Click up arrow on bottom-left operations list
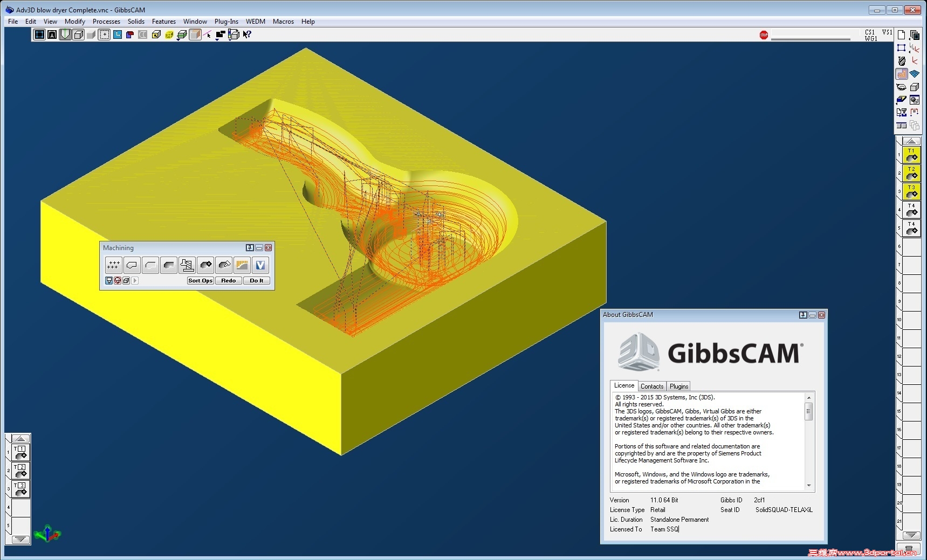Screen dimensions: 927x560 click(x=20, y=439)
